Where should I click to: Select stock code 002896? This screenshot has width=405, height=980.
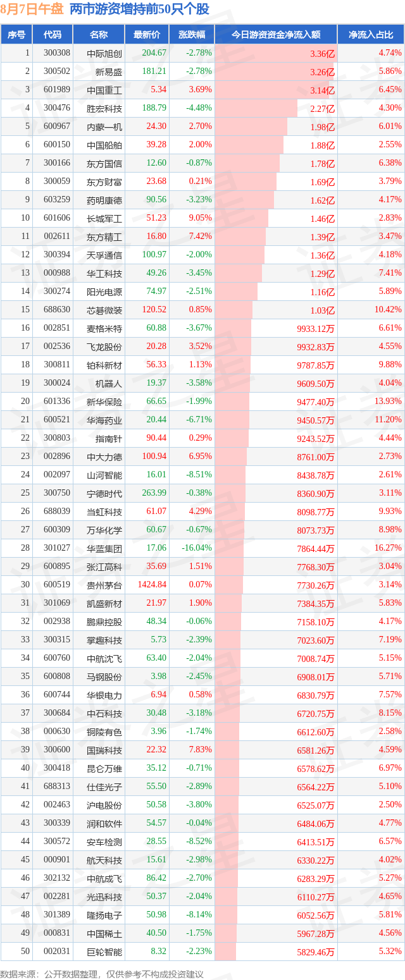(57, 457)
